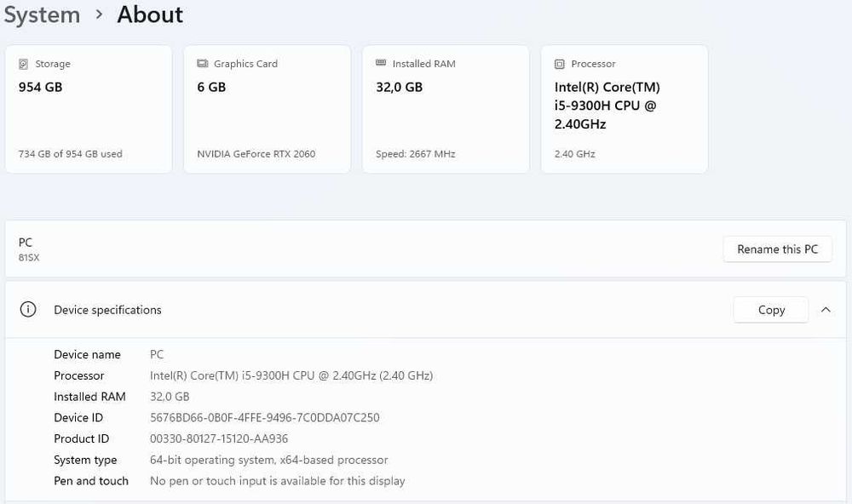Image resolution: width=852 pixels, height=504 pixels.
Task: Click the Storage drive icon
Action: (x=23, y=64)
